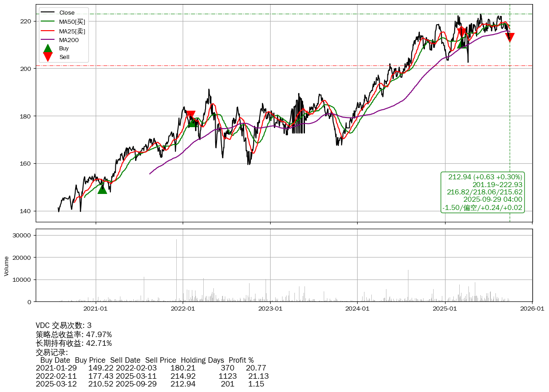The height and width of the screenshot is (392, 549).
Task: Click the green Buy triangle near March 2025
Action: point(462,43)
